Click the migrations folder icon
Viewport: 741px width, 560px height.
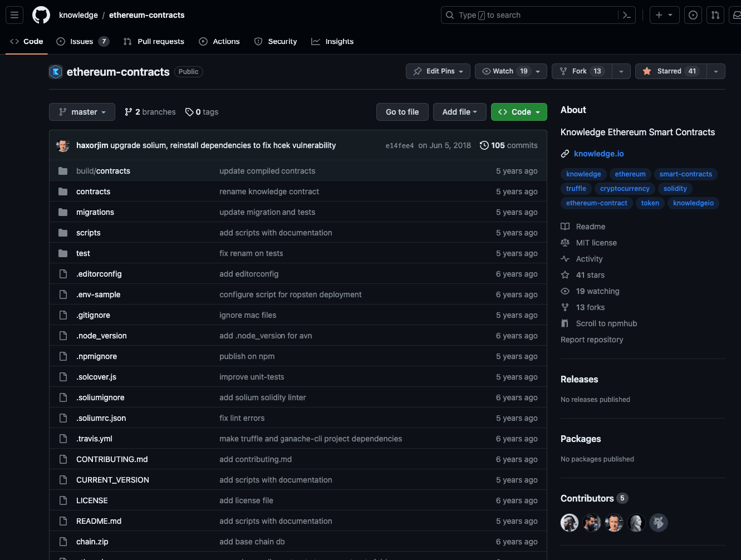point(63,212)
